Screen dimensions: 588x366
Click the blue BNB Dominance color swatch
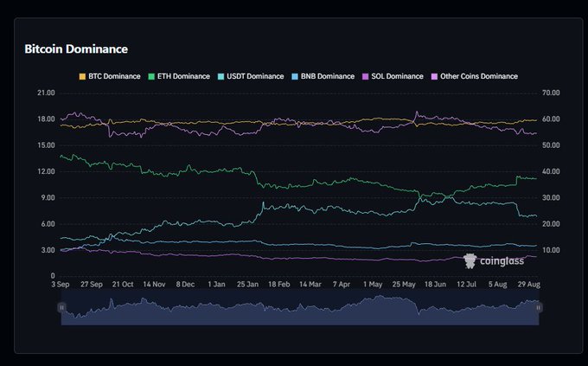click(295, 77)
